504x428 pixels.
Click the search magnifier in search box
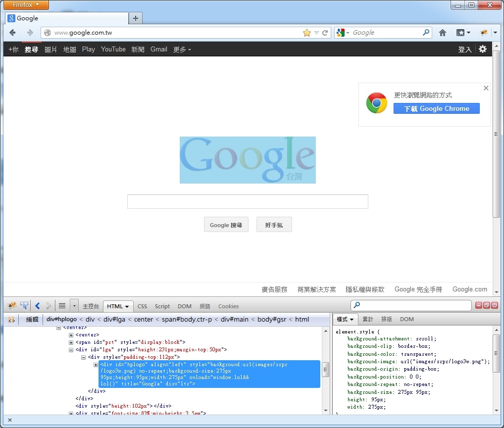[426, 33]
